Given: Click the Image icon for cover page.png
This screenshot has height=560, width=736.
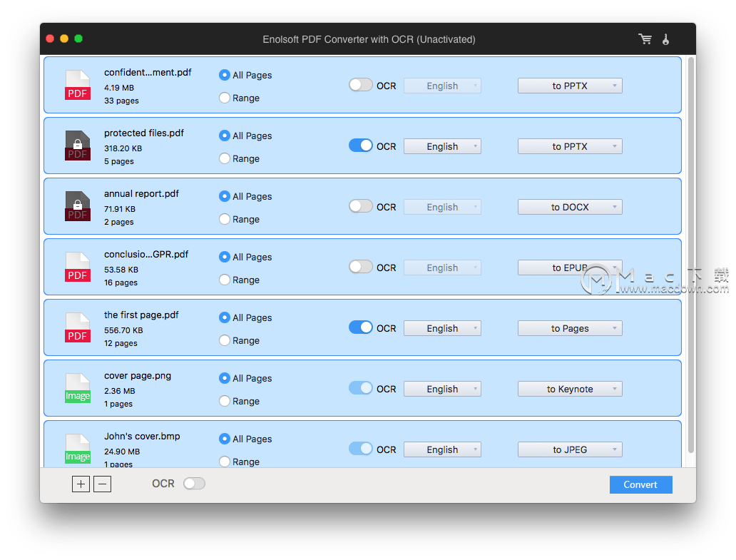Looking at the screenshot, I should coord(78,388).
